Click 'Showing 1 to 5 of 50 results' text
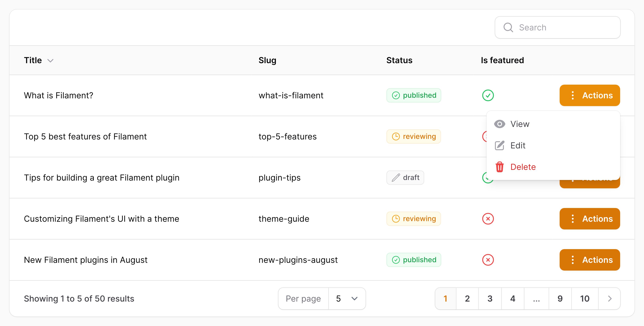The width and height of the screenshot is (644, 326). click(x=79, y=299)
